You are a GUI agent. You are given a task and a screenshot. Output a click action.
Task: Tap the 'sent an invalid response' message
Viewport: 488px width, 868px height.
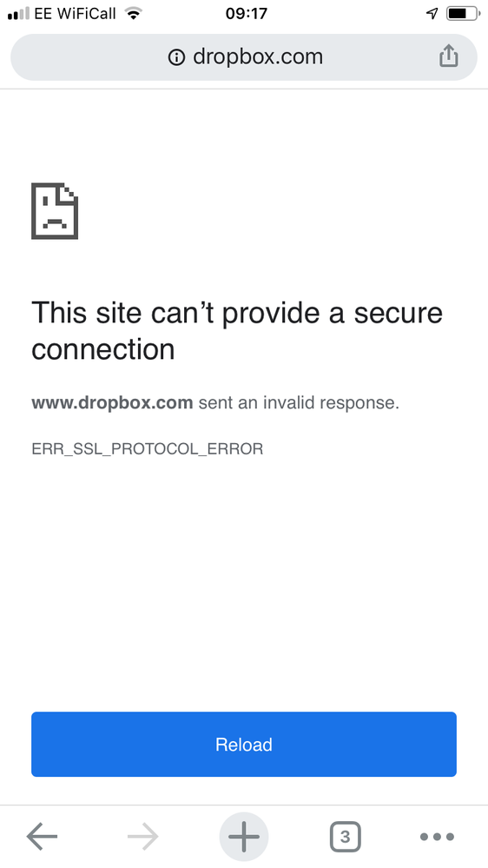[x=299, y=403]
